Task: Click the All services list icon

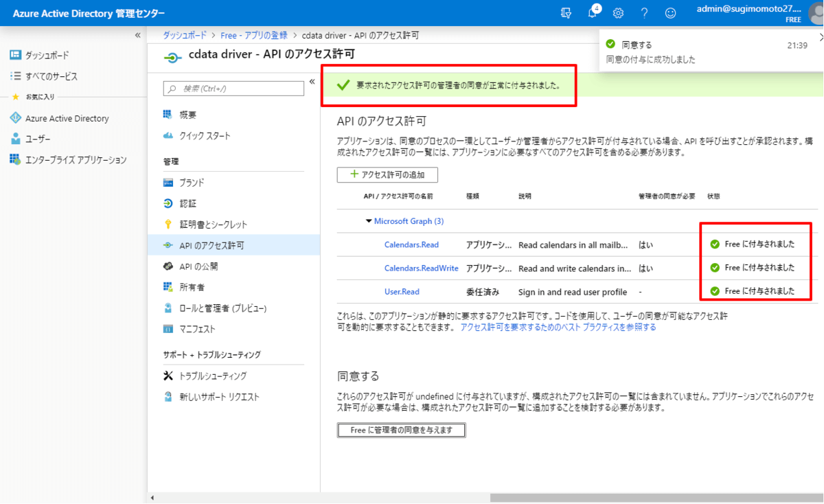Action: tap(16, 76)
